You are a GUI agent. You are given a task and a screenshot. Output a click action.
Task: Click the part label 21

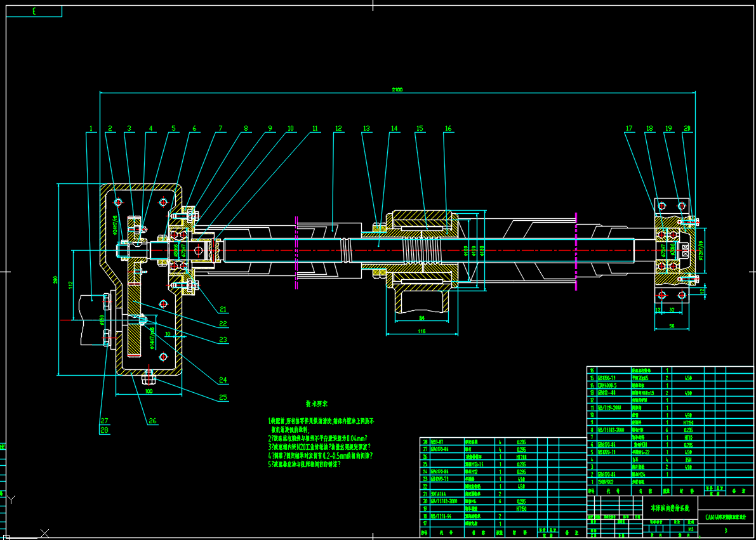223,310
